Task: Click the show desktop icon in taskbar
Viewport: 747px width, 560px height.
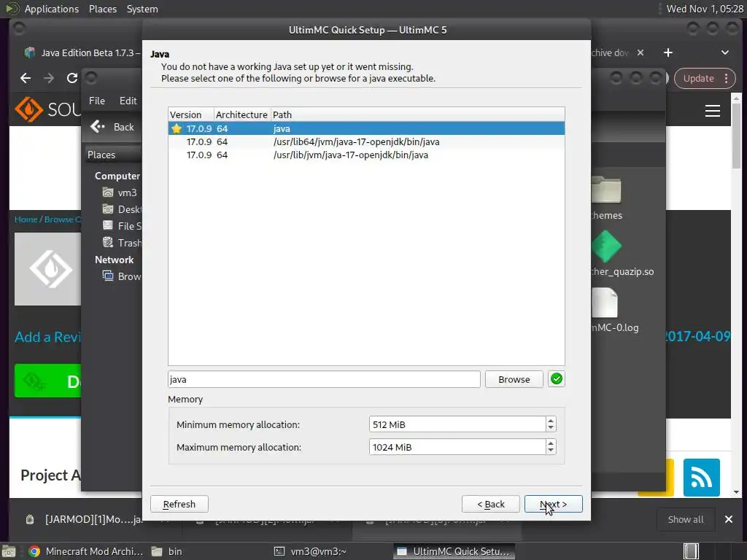Action: pos(9,551)
